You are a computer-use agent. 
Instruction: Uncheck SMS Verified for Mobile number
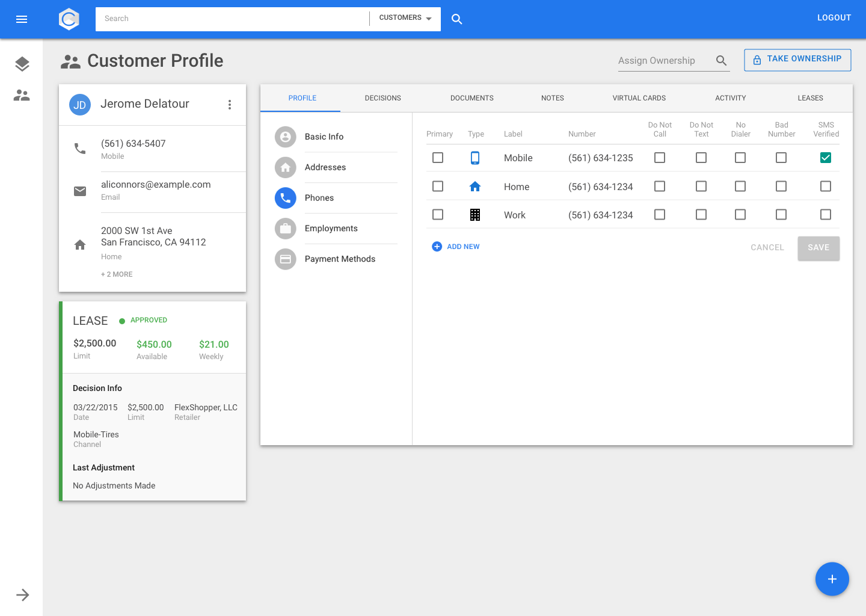826,158
